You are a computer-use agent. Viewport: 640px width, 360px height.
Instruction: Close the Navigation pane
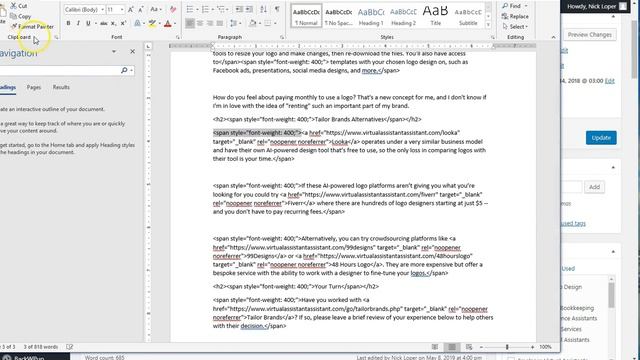[x=133, y=51]
